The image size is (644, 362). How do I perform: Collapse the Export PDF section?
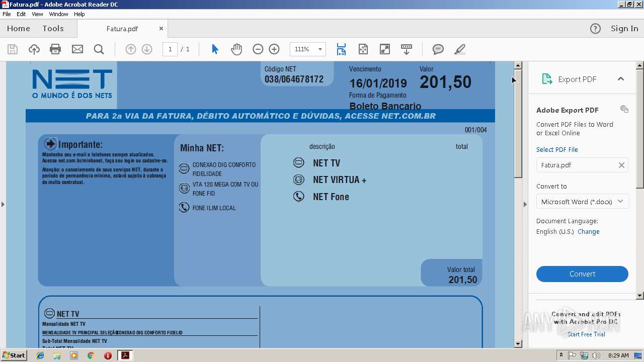coord(621,79)
